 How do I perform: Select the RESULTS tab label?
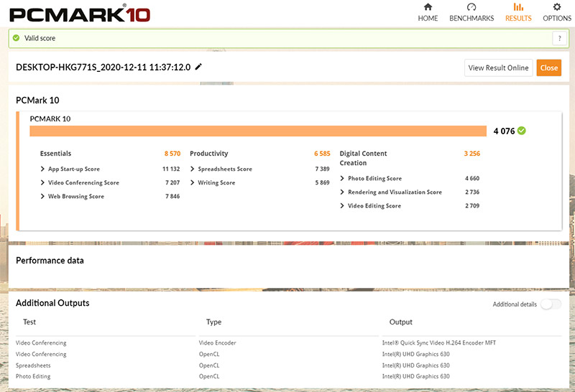(518, 19)
